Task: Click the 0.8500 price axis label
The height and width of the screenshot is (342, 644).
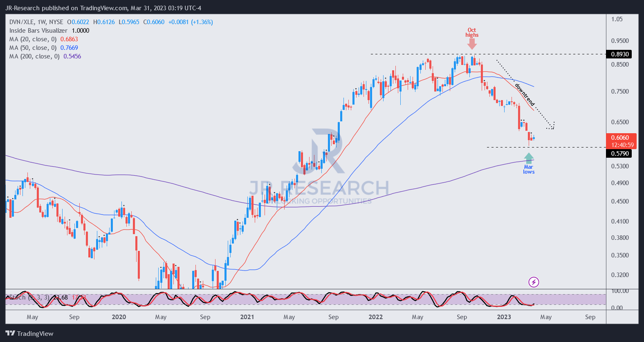Action: click(620, 65)
